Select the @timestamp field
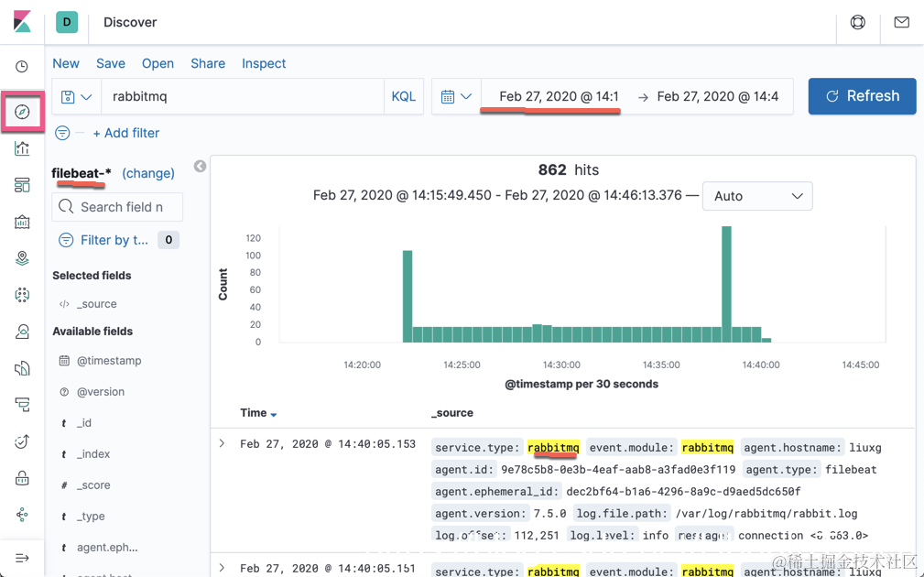The image size is (924, 577). coord(109,361)
